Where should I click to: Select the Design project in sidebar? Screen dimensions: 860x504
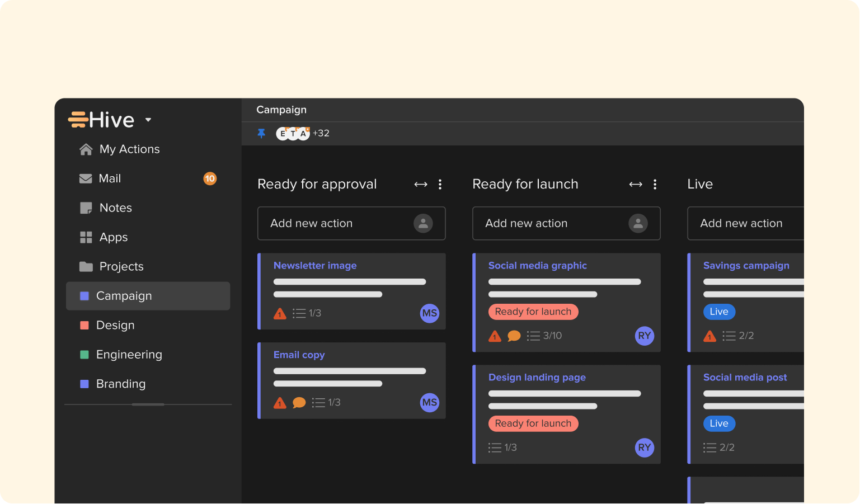pyautogui.click(x=115, y=325)
